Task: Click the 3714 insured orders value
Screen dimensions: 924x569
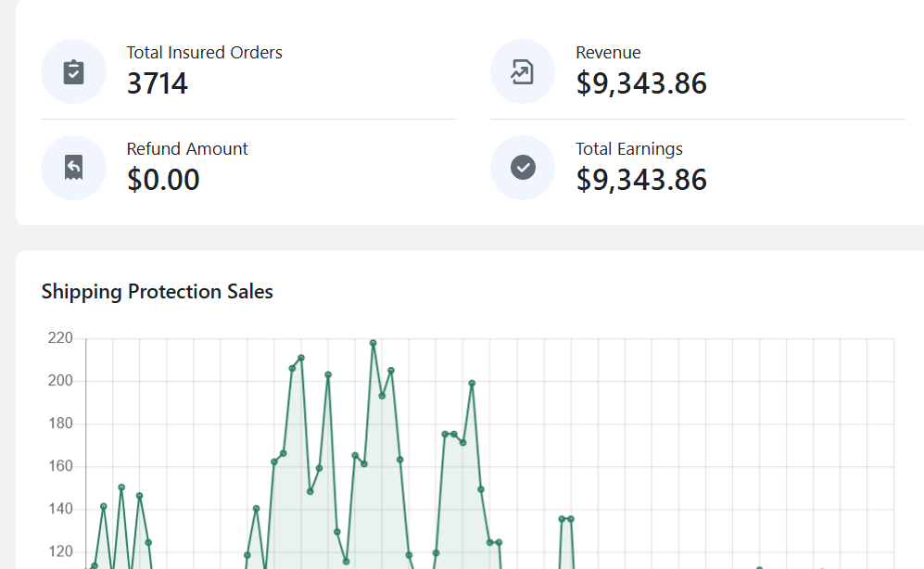Action: tap(157, 83)
